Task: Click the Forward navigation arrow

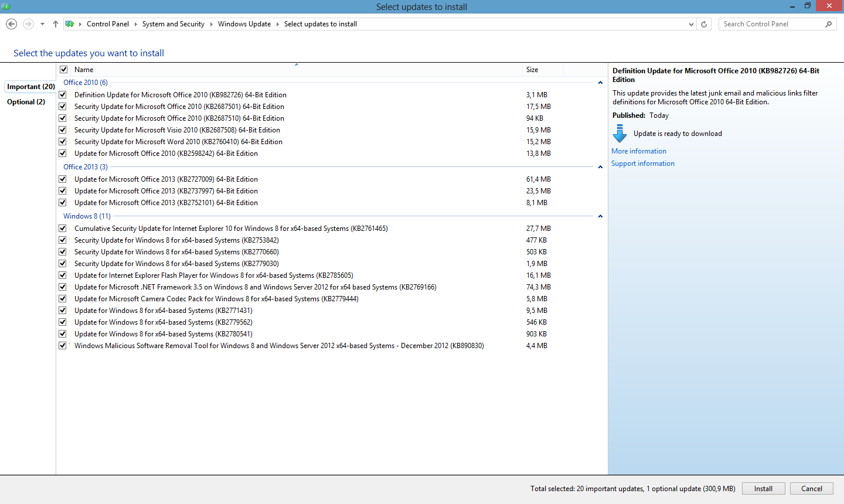Action: tap(28, 24)
